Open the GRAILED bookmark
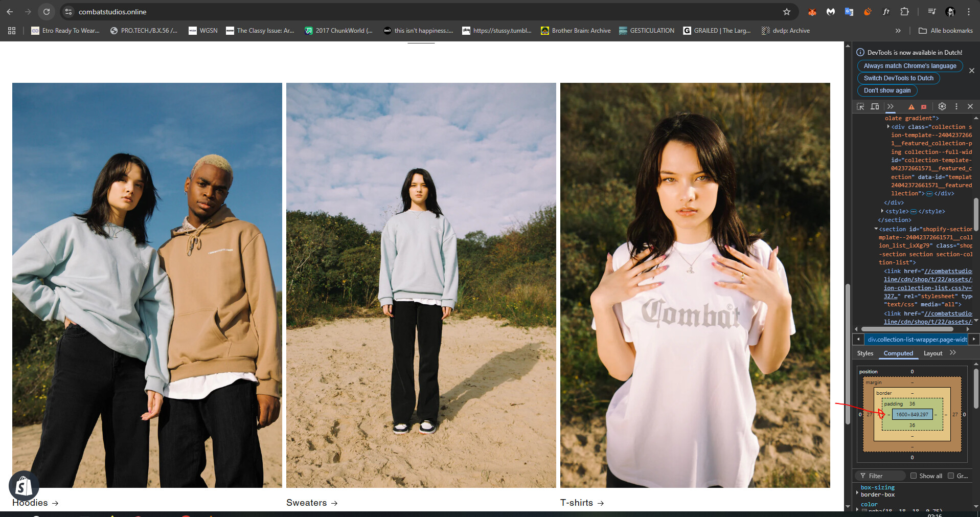980x517 pixels. click(717, 31)
